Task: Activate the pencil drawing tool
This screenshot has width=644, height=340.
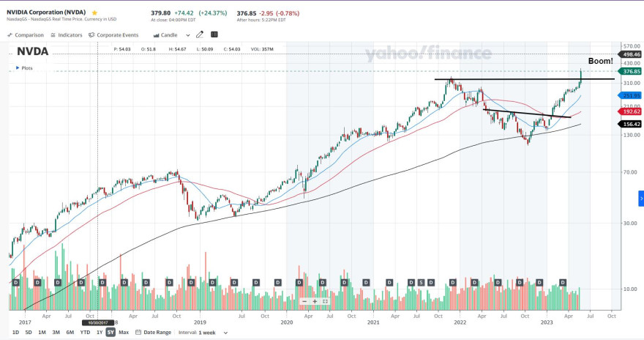Action: tap(200, 34)
